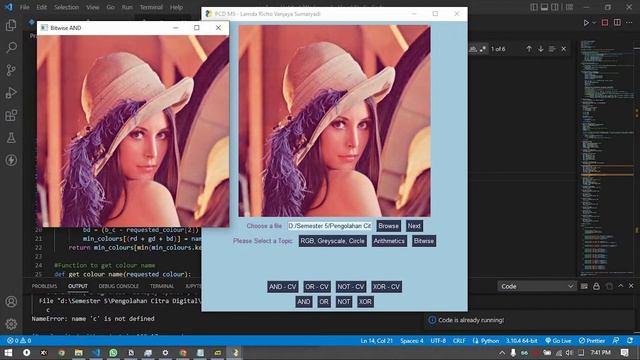The width and height of the screenshot is (640, 360).
Task: Clear the output panel
Action: click(584, 287)
